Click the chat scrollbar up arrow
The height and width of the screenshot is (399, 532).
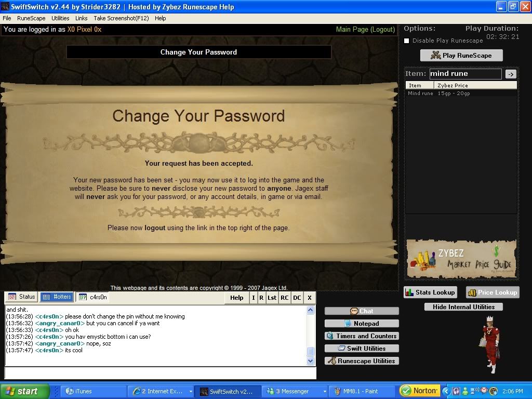coord(311,310)
